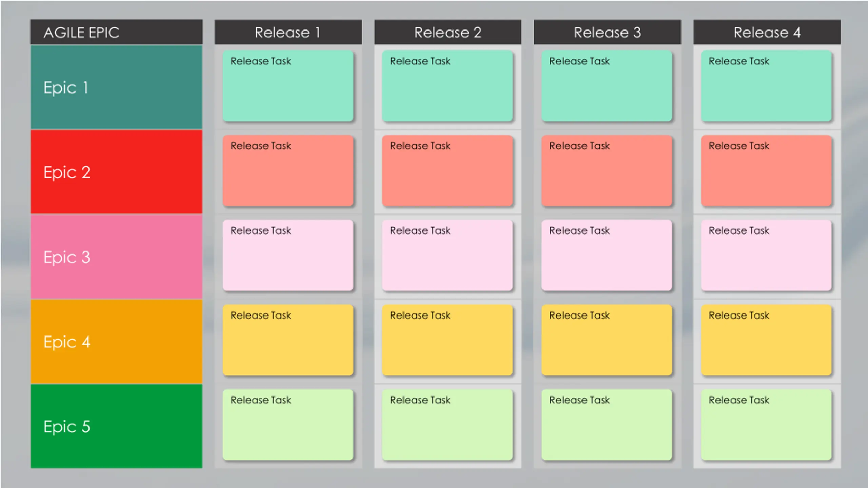868x488 pixels.
Task: Select the red Epic 2 block
Action: [x=116, y=172]
